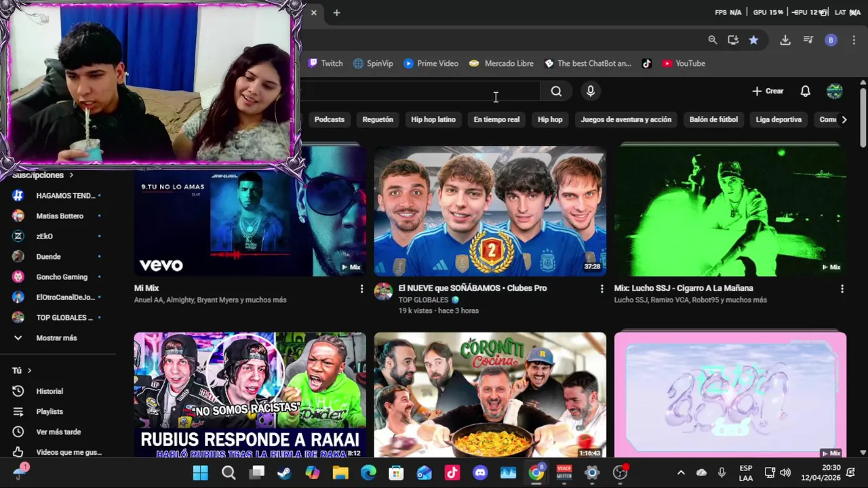868x488 pixels.
Task: Select the Liga deportiva chip
Action: coord(778,119)
